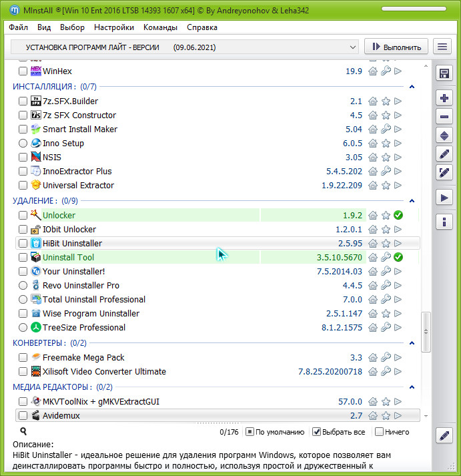Select the Revo Uninstaller Pro radio button
Screen dimensions: 461x476
coord(23,286)
